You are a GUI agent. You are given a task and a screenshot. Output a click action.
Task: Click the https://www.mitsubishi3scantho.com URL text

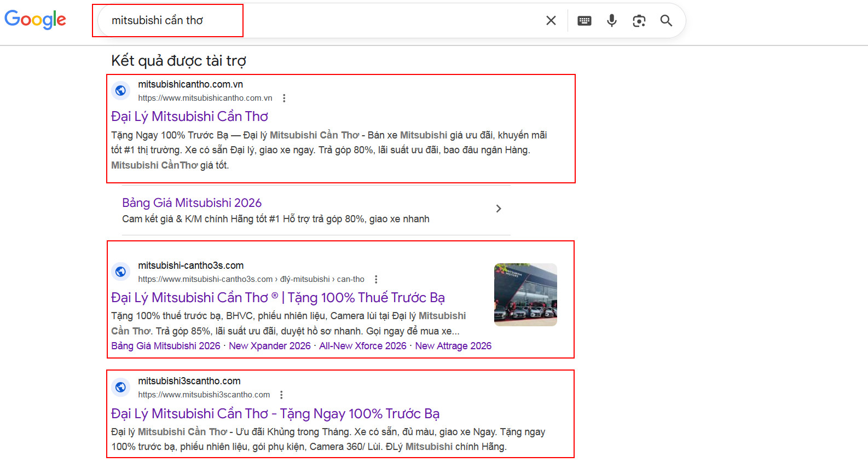[204, 395]
